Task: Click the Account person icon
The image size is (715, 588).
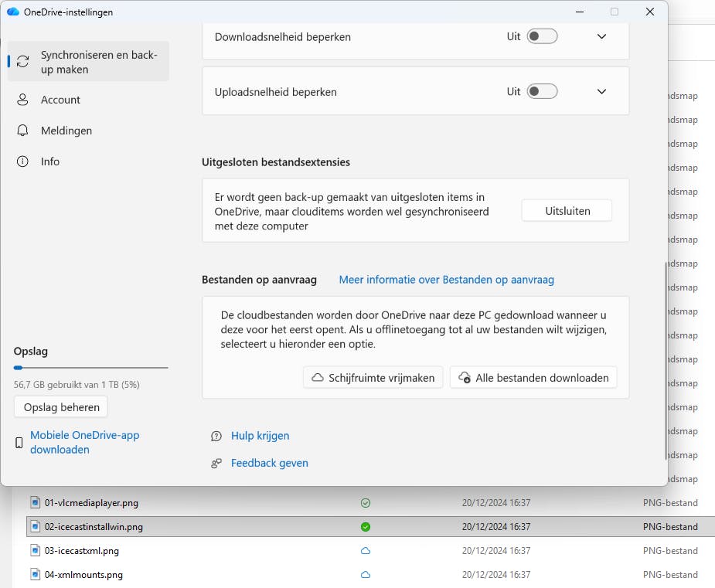Action: click(x=23, y=100)
